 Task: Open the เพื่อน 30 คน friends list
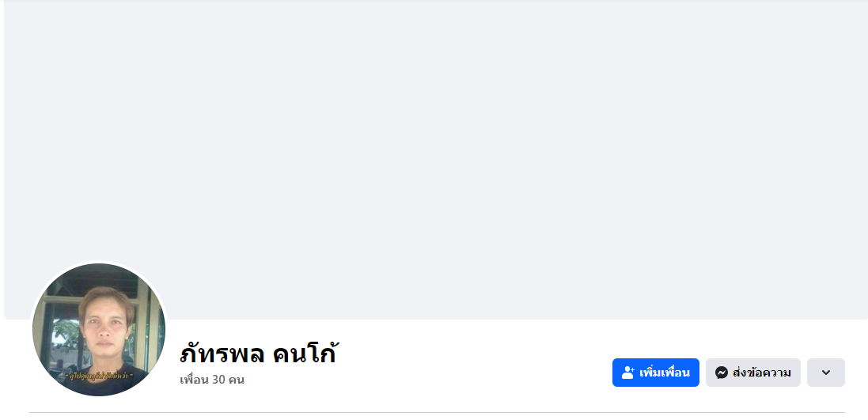212,380
